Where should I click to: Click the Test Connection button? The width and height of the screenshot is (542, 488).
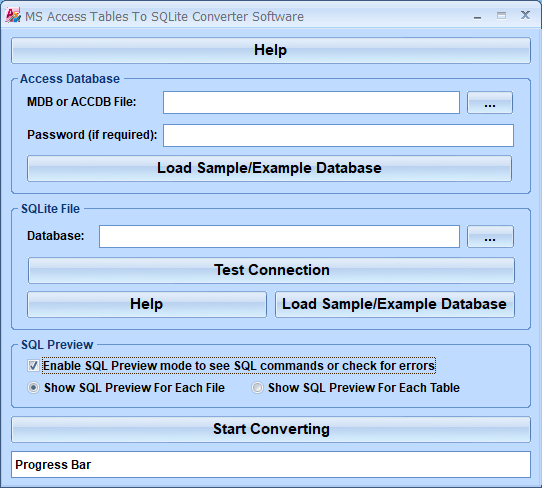click(x=271, y=270)
